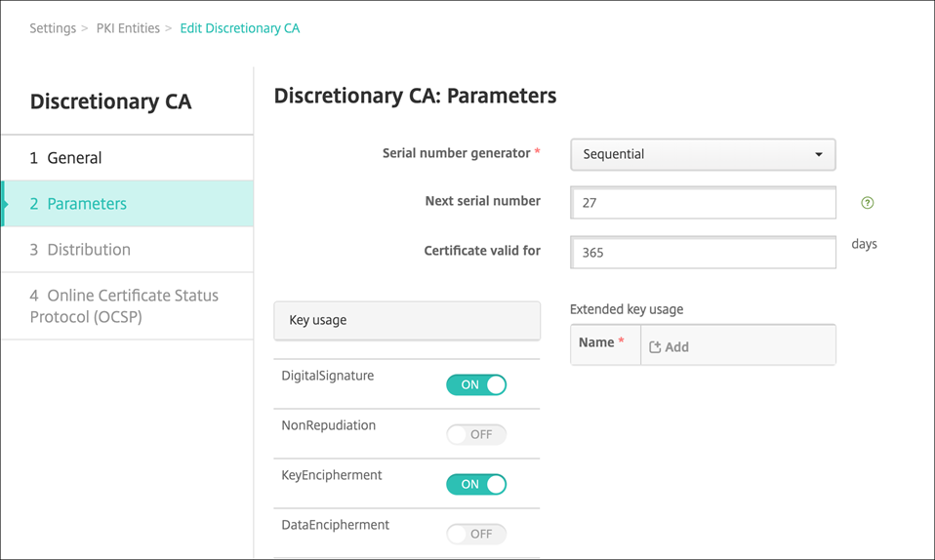Image resolution: width=935 pixels, height=560 pixels.
Task: Click the dropdown arrow in Serial number generator
Action: coord(818,154)
